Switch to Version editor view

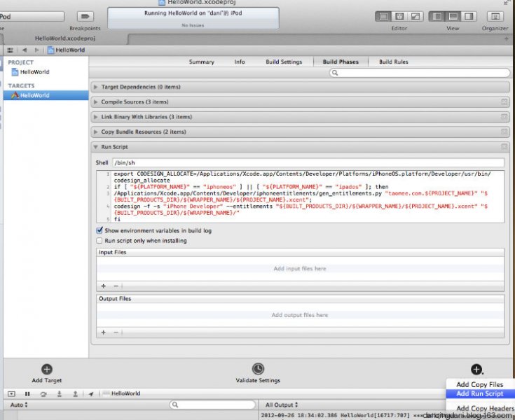pos(415,16)
